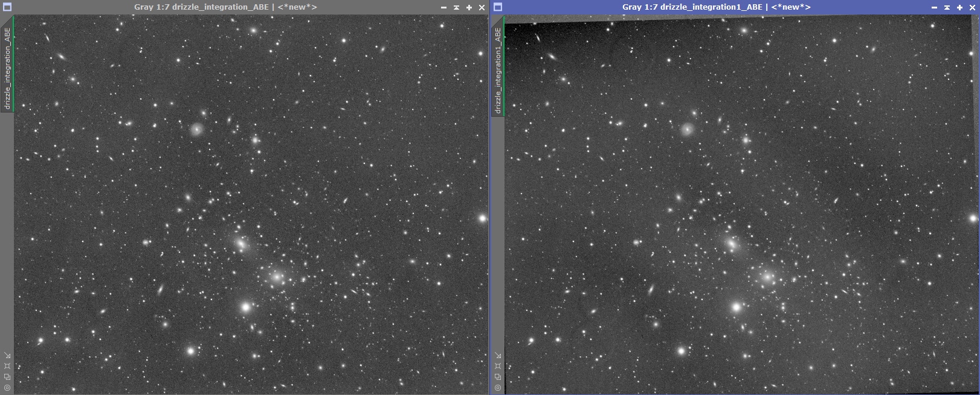This screenshot has width=980, height=395.
Task: Minimize the drizzle_integration_ABE image window
Action: 443,7
